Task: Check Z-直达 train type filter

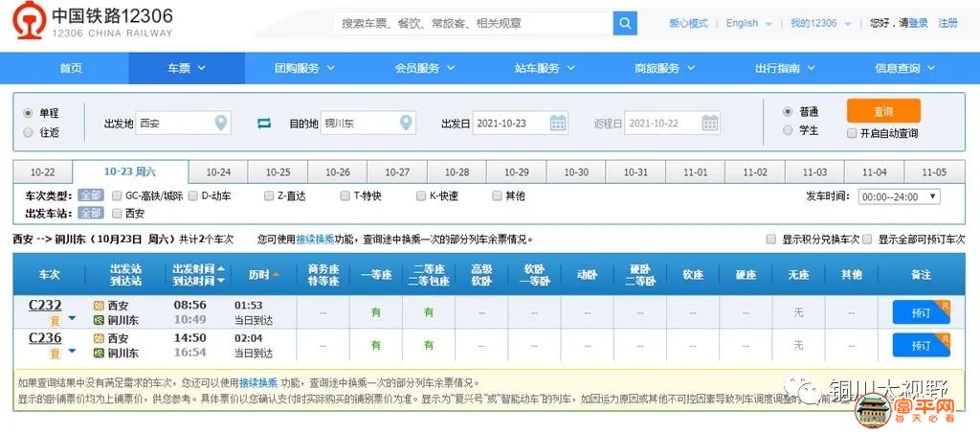Action: (269, 195)
